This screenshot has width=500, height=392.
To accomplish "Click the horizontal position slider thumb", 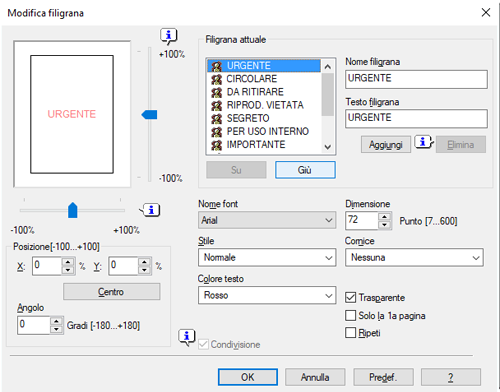I will click(72, 210).
